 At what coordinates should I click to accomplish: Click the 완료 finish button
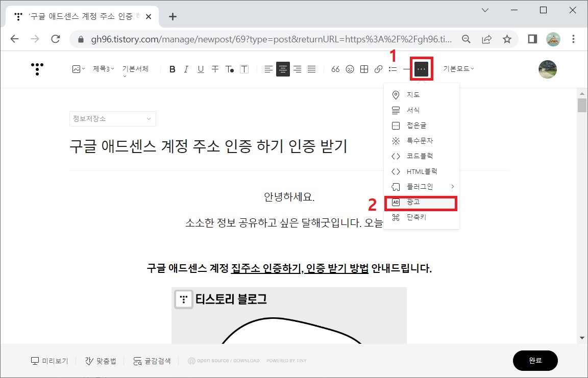pyautogui.click(x=535, y=360)
